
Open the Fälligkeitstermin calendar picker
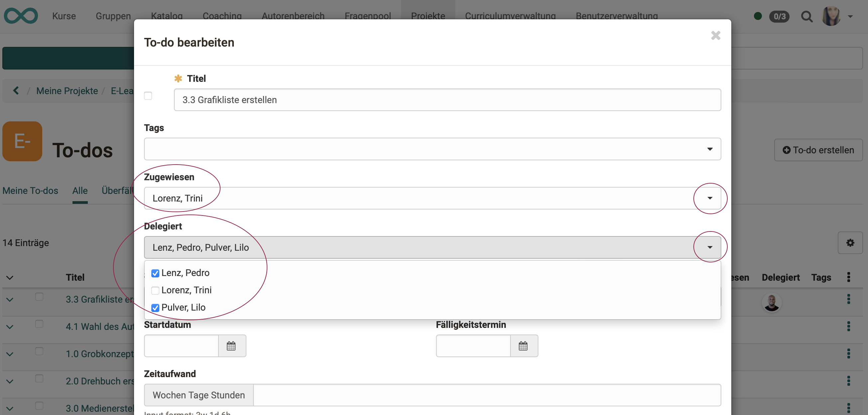coord(523,346)
